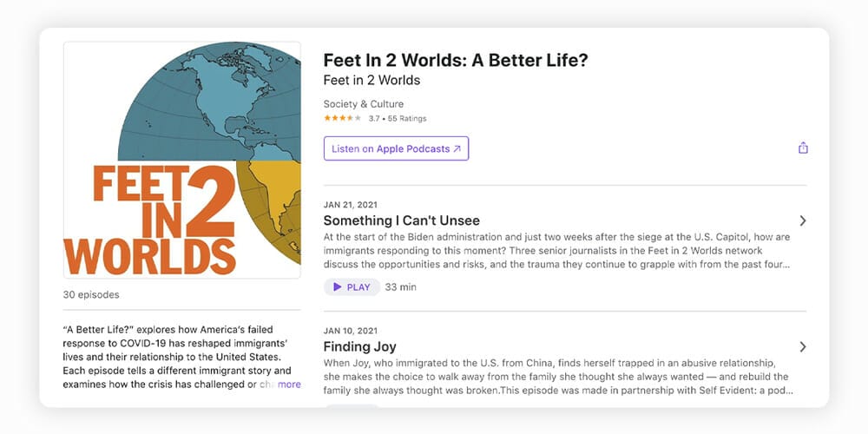The image size is (868, 434).
Task: Click the Society & Culture category
Action: coord(363,104)
